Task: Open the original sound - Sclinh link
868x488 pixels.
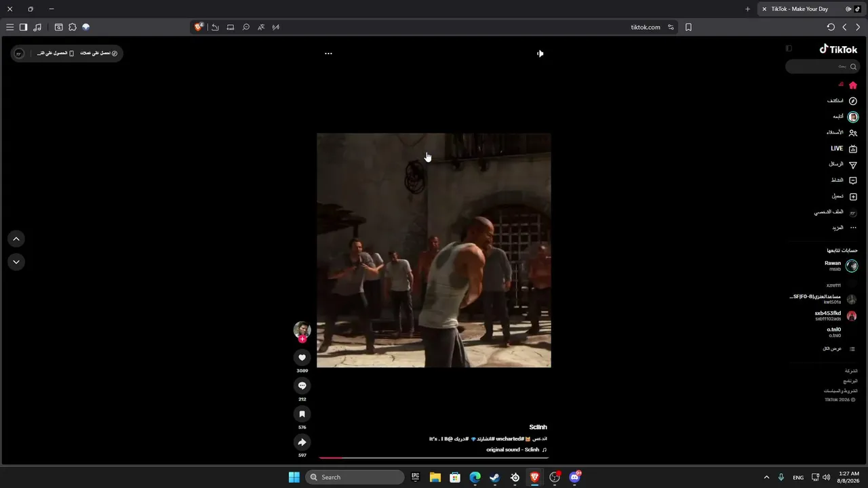Action: [x=513, y=449]
